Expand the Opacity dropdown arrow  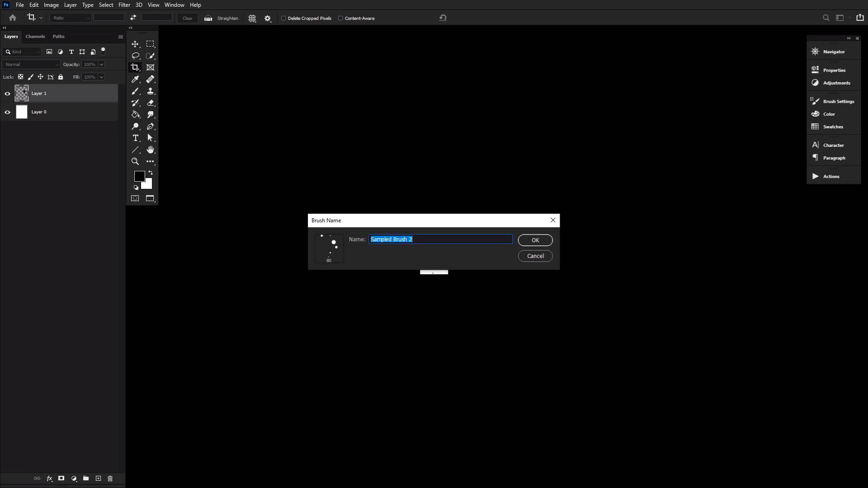point(101,64)
